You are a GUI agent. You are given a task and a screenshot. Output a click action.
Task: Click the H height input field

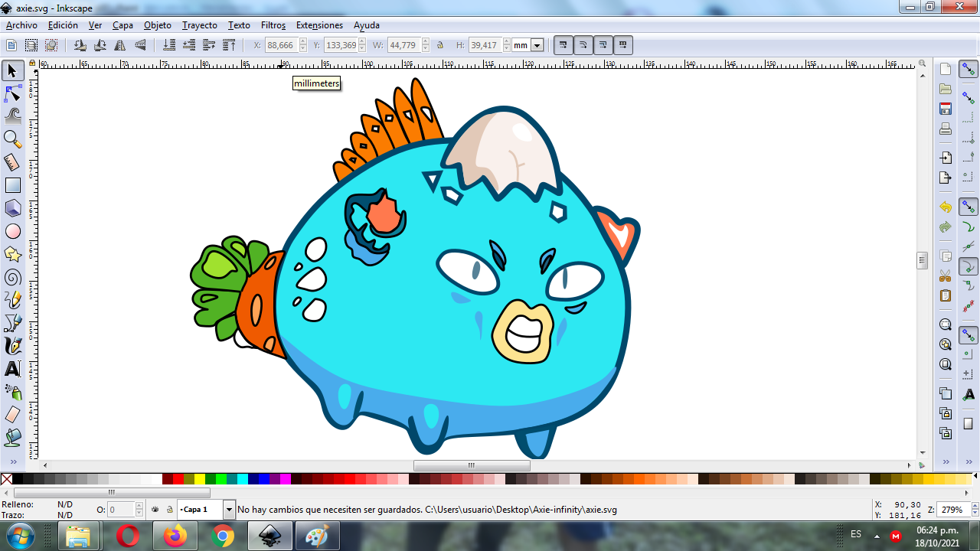tap(484, 45)
